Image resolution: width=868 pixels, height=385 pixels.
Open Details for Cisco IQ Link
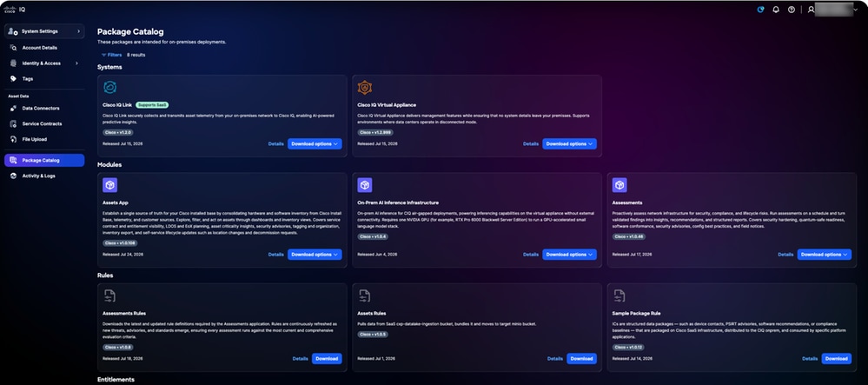tap(275, 144)
